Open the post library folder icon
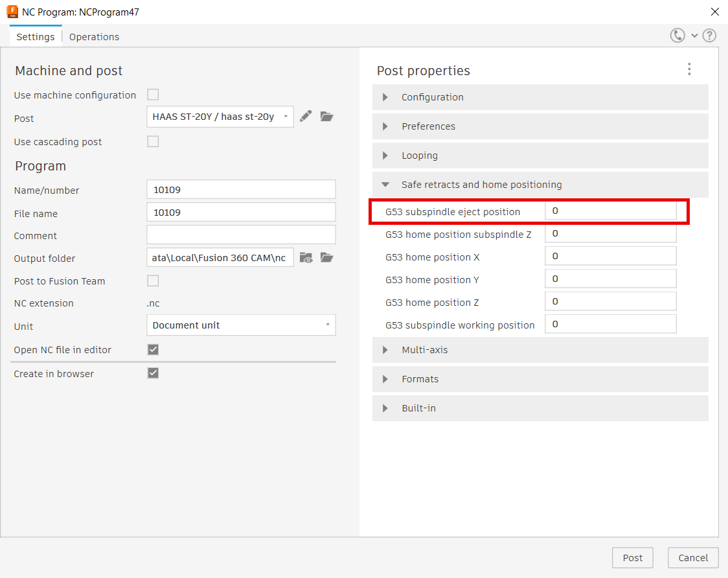728x578 pixels. [327, 117]
